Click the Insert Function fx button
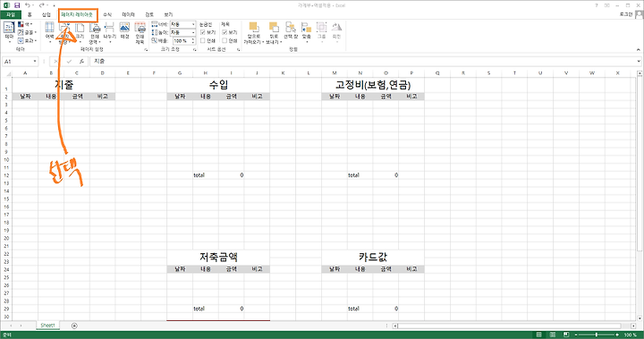 pos(81,62)
